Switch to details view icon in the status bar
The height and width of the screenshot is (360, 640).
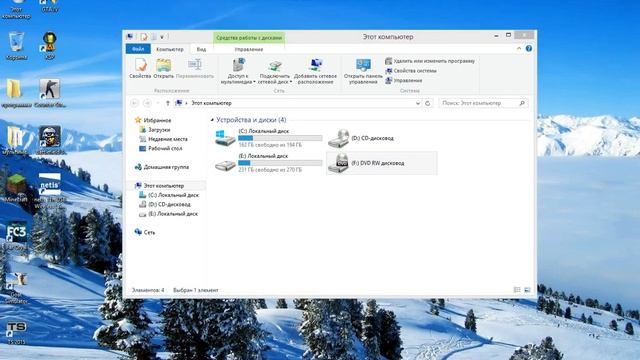pos(517,290)
